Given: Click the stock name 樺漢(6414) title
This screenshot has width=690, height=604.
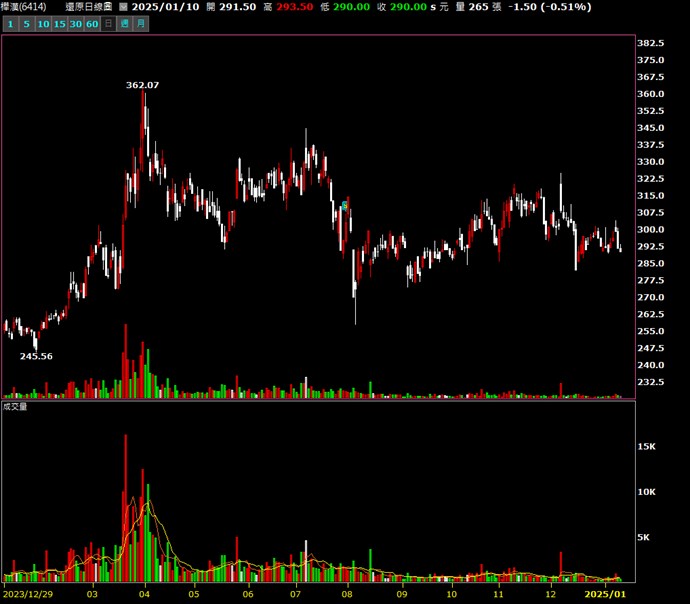Looking at the screenshot, I should coord(24,7).
